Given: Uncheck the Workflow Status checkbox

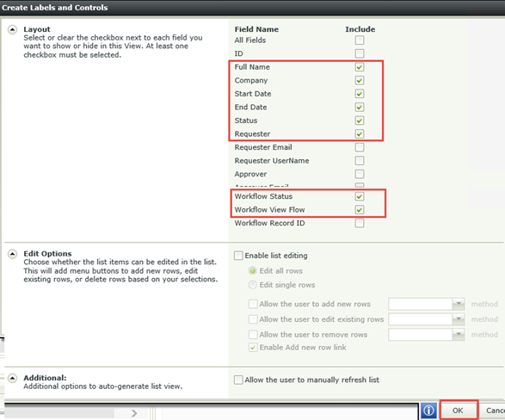Looking at the screenshot, I should (360, 196).
